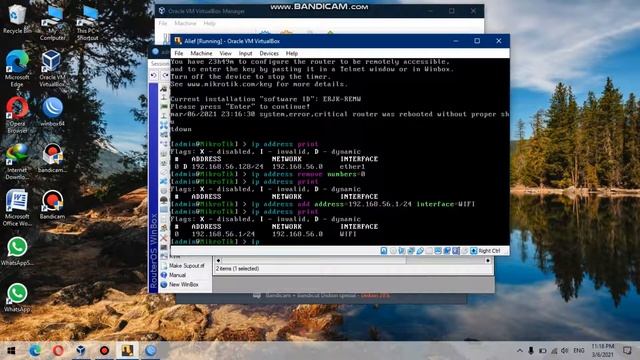
Task: Click the WinBox undo arrow icon
Action: click(153, 76)
